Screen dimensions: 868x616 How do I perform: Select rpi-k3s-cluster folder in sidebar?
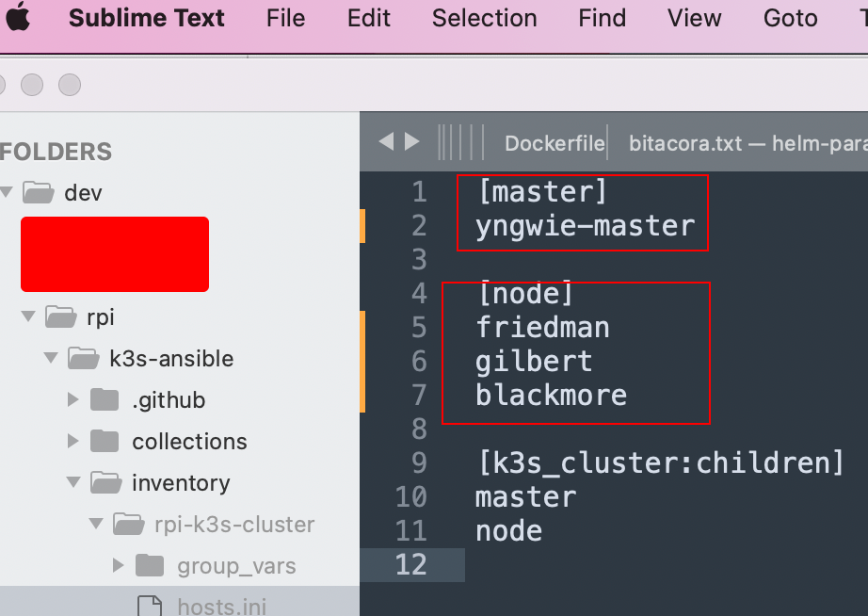(x=234, y=525)
